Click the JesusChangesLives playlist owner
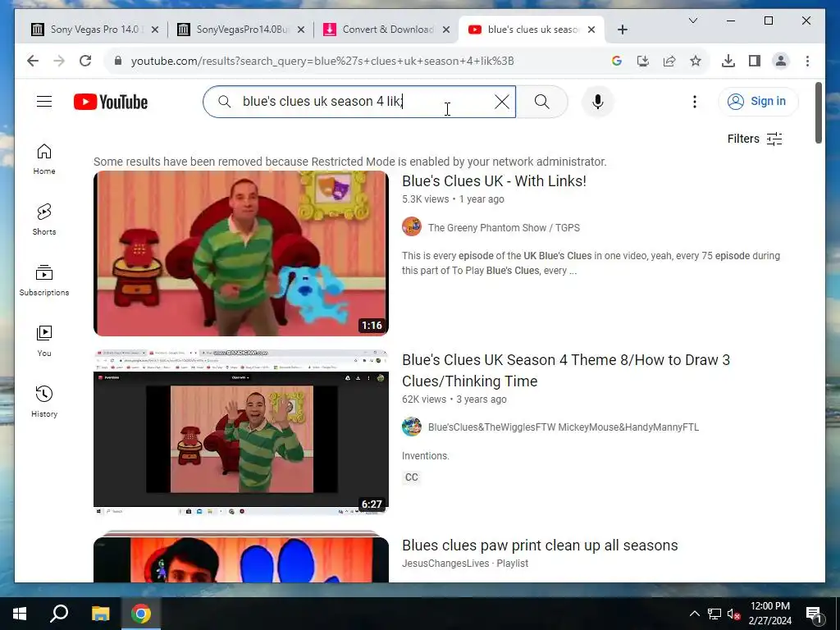Viewport: 840px width, 630px height. point(445,564)
